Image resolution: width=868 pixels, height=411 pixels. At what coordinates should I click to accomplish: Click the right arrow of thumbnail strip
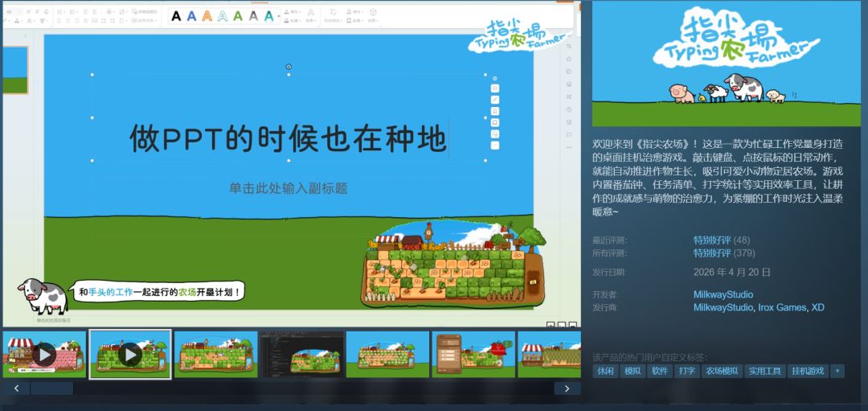coord(567,388)
